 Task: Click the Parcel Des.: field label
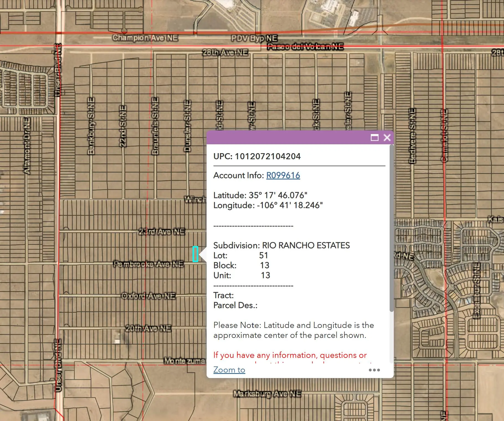pyautogui.click(x=235, y=305)
